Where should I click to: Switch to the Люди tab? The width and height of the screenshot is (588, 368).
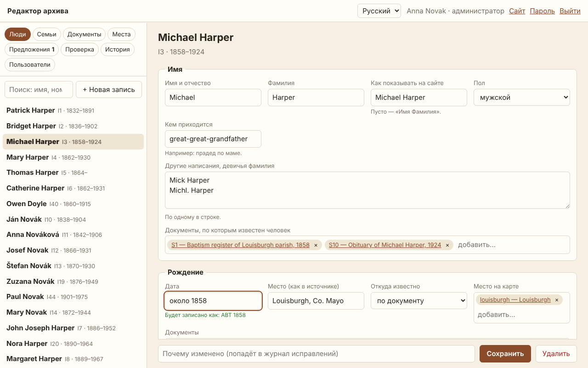pos(18,34)
